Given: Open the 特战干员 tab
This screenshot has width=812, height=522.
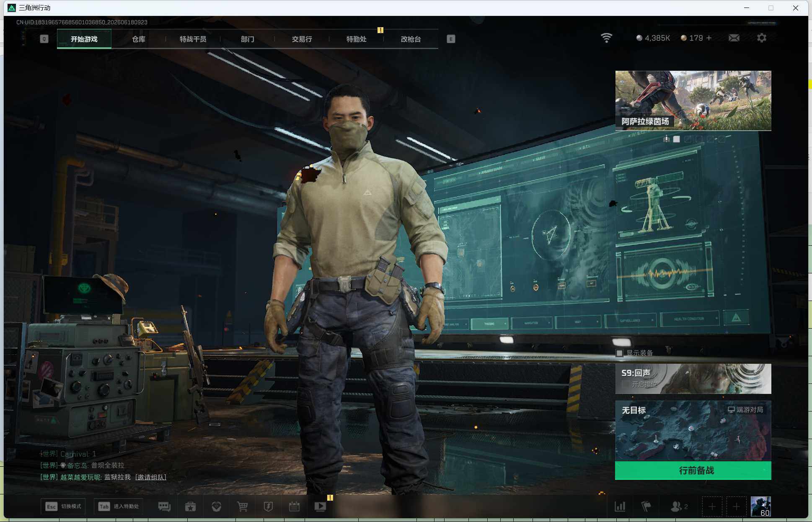Looking at the screenshot, I should pyautogui.click(x=193, y=39).
